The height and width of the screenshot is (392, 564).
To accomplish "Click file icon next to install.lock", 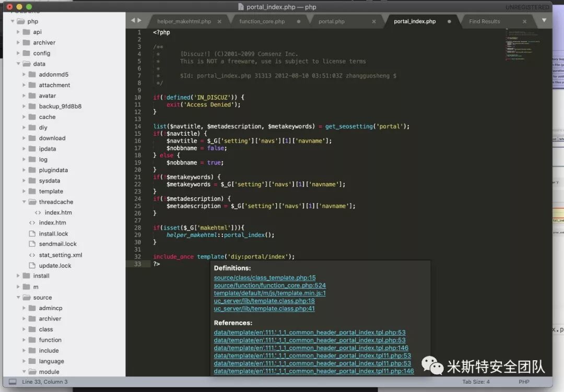I will pos(32,233).
